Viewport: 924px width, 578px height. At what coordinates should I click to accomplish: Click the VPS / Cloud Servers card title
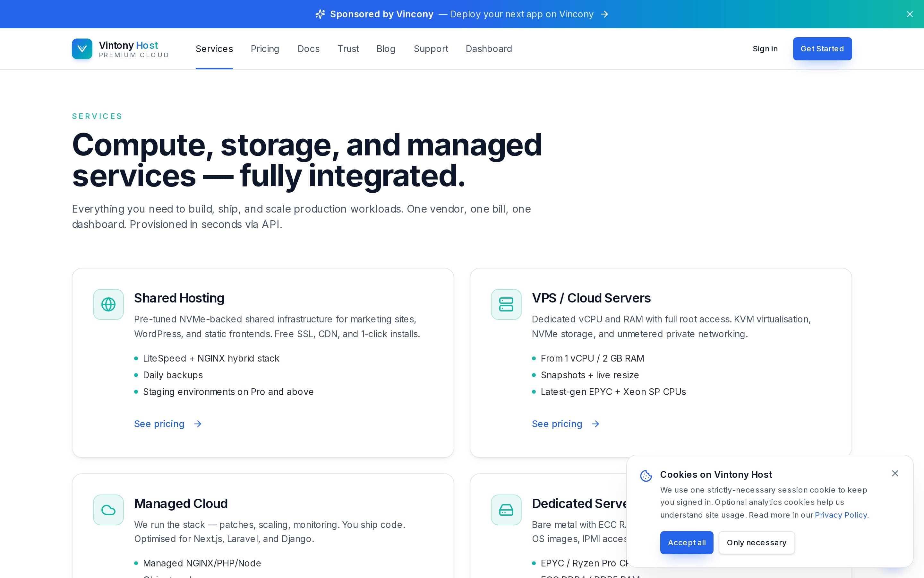pyautogui.click(x=591, y=298)
